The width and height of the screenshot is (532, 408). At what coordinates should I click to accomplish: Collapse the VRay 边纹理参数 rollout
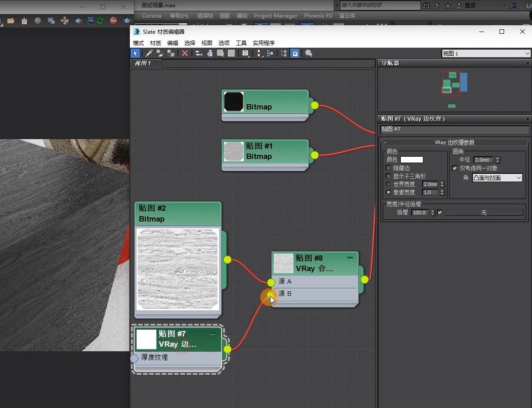click(454, 142)
